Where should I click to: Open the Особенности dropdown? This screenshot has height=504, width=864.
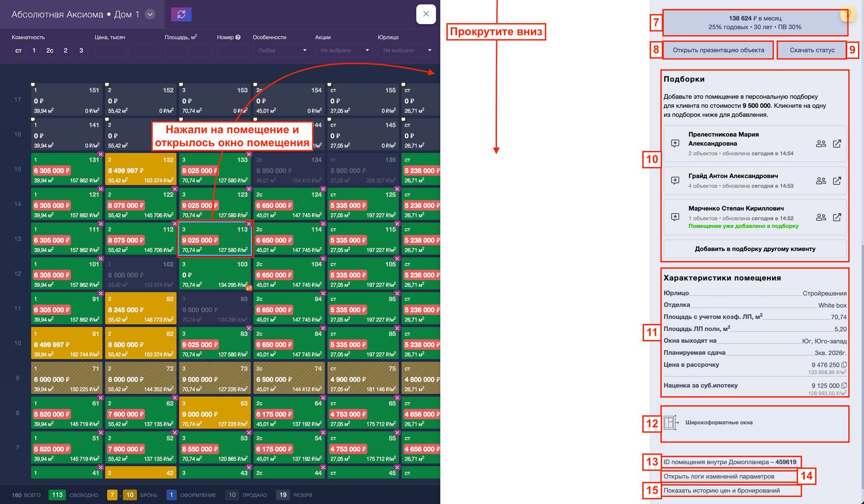(x=282, y=50)
